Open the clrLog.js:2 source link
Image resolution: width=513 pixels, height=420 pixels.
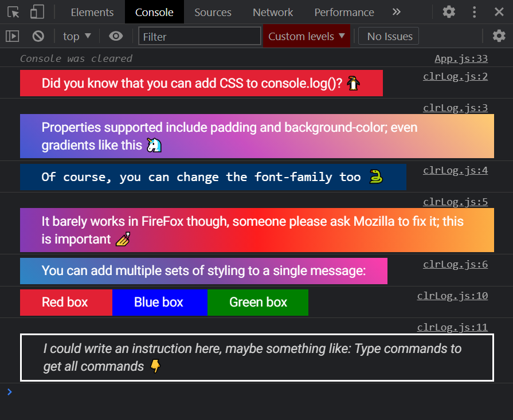(x=455, y=76)
